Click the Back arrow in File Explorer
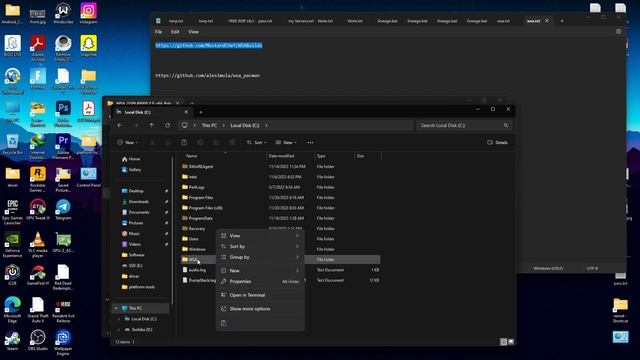This screenshot has width=640, height=360. [120, 125]
